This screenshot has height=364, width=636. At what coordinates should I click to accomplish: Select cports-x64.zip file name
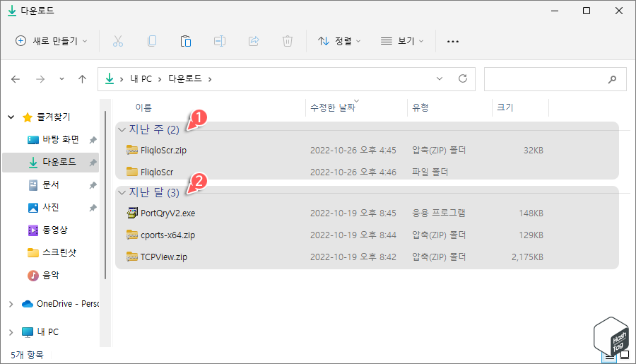[x=168, y=235]
